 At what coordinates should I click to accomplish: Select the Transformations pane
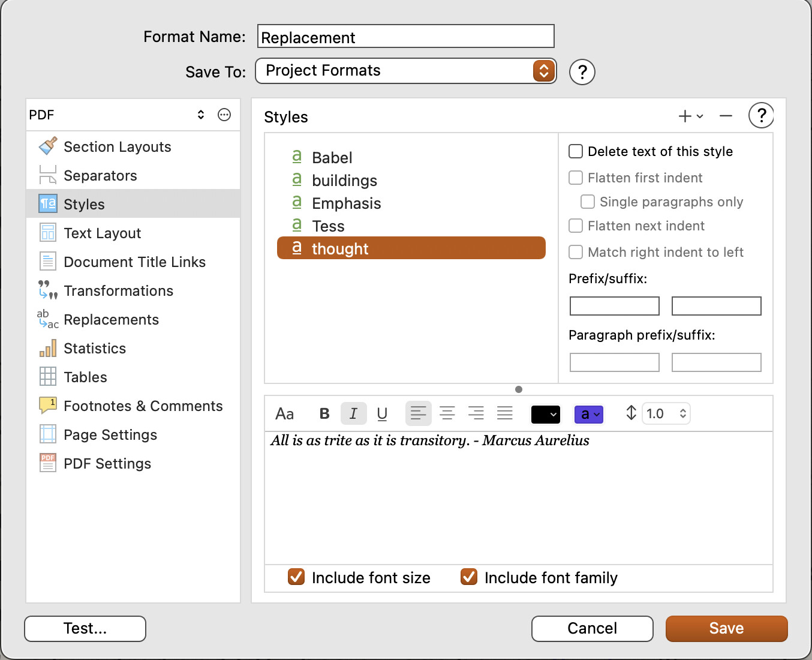133,291
